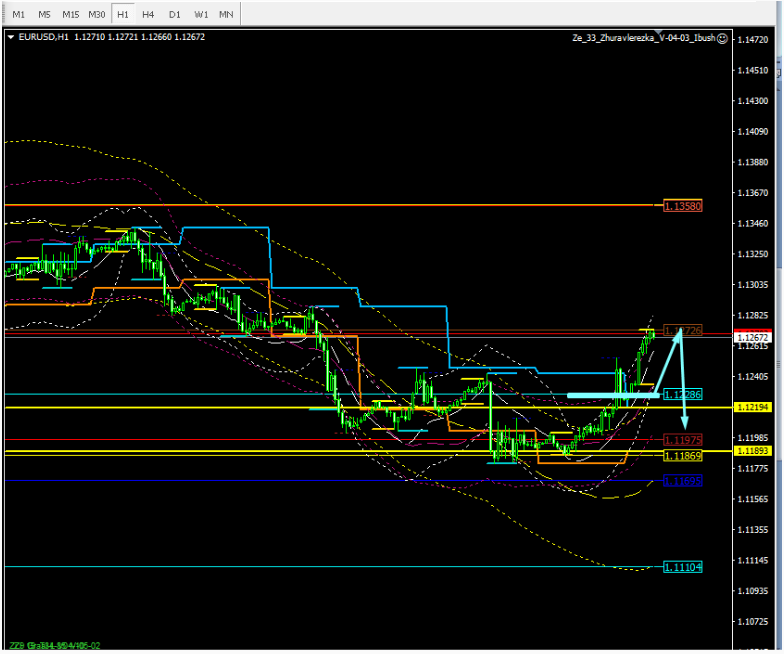Click the cyan 1.12286 level label
Image resolution: width=784 pixels, height=654 pixels.
pos(684,395)
